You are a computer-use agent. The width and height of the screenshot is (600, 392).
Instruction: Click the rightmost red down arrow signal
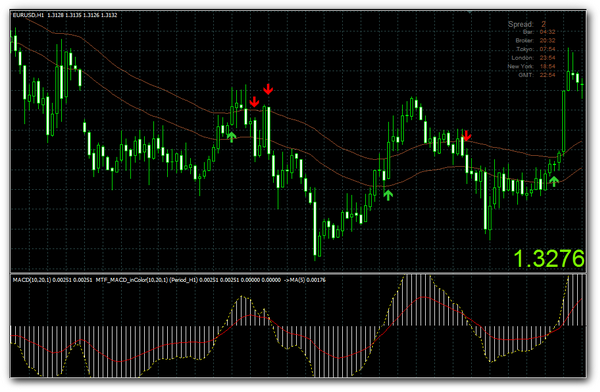click(467, 136)
